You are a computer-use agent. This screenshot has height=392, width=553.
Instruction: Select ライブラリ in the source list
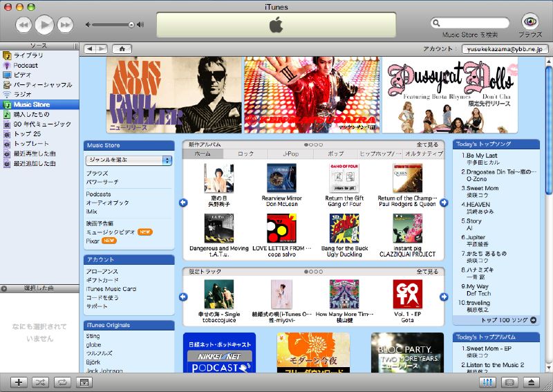tap(39, 55)
